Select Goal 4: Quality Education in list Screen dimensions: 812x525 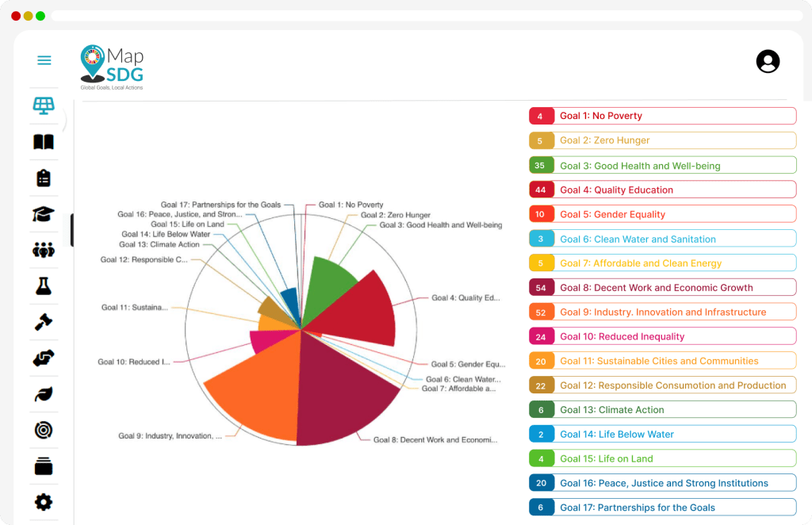[x=662, y=190]
